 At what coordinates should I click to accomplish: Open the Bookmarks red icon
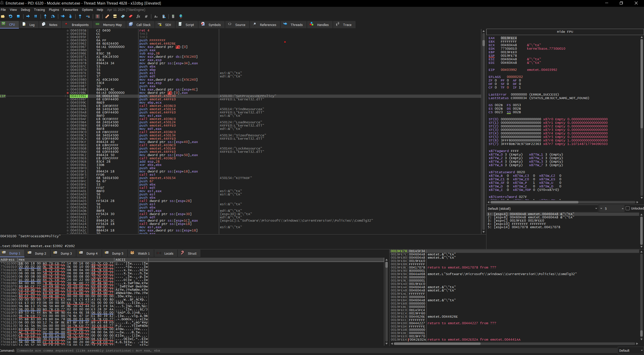click(x=131, y=16)
